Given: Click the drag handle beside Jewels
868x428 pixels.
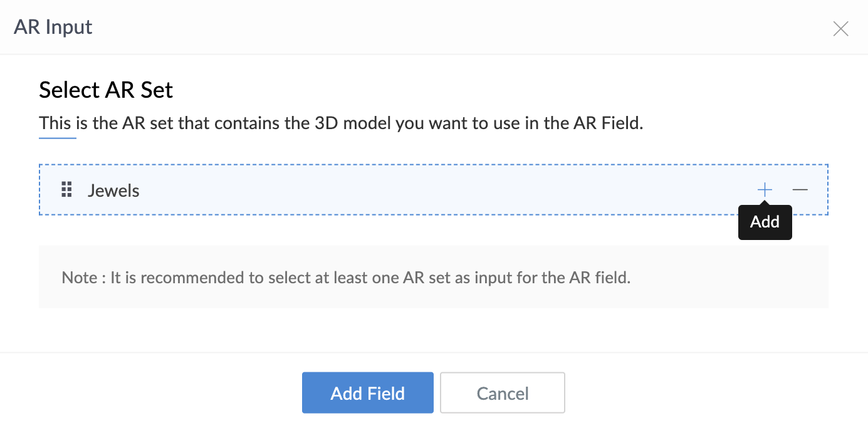Looking at the screenshot, I should pyautogui.click(x=66, y=190).
